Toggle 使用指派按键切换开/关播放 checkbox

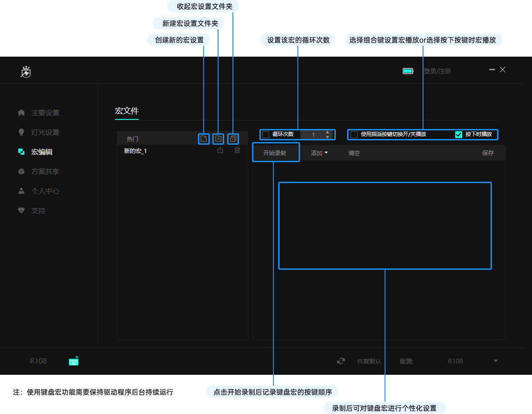pyautogui.click(x=354, y=135)
